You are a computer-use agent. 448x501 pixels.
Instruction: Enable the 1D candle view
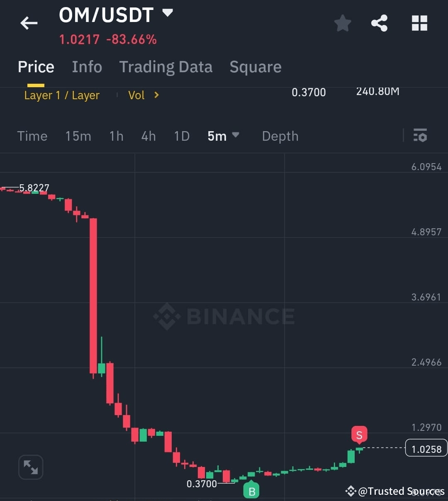(181, 136)
